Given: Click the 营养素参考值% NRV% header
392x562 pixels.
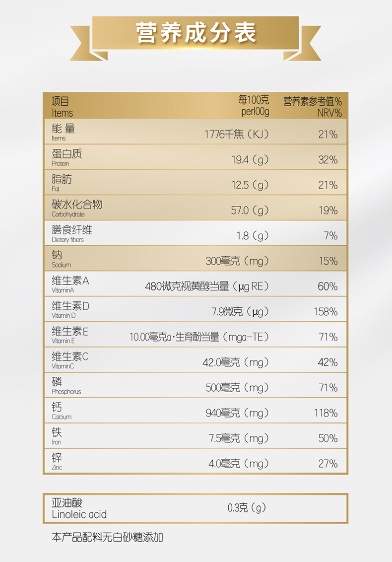Looking at the screenshot, I should (313, 107).
